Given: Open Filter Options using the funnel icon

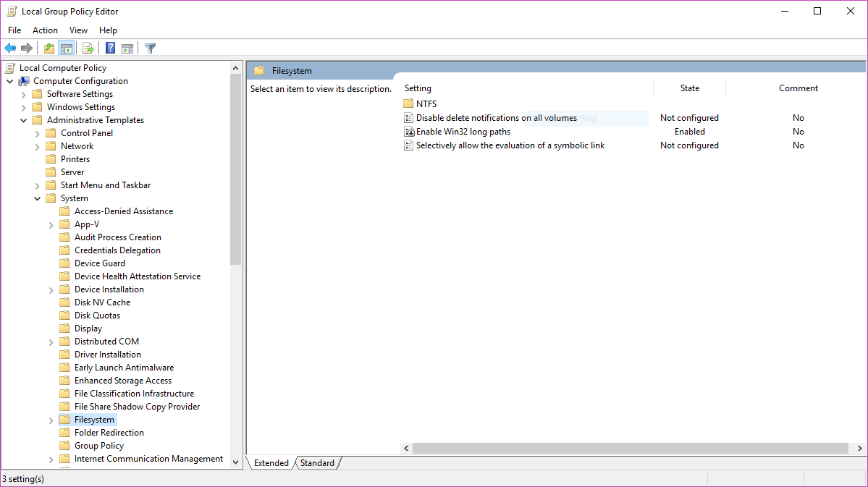Looking at the screenshot, I should point(150,48).
